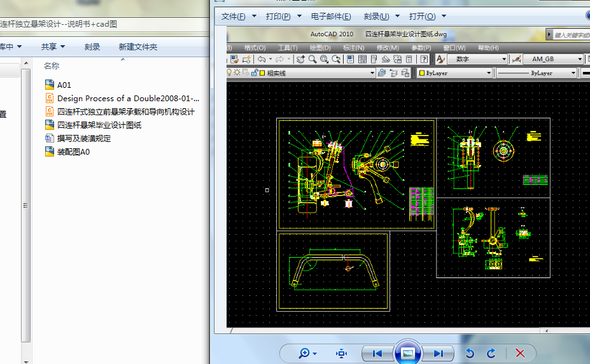Toggle the layer lock padlock icon
Screen dimensions: 590x364
point(255,73)
